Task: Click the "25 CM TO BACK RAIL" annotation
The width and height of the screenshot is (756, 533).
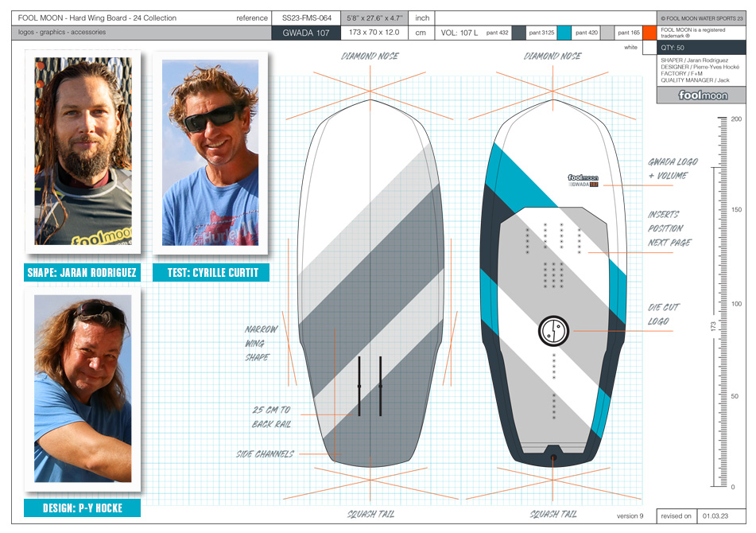Action: tap(271, 417)
